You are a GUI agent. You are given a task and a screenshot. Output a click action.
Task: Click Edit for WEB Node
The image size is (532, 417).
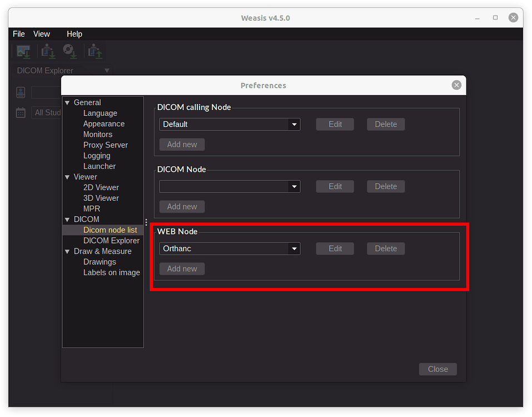[335, 249]
